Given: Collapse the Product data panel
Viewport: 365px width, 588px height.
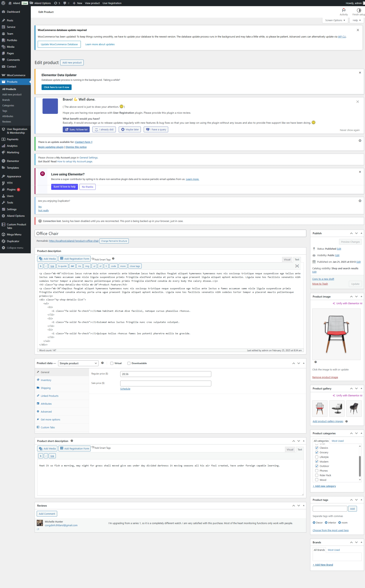Looking at the screenshot, I should tap(303, 363).
